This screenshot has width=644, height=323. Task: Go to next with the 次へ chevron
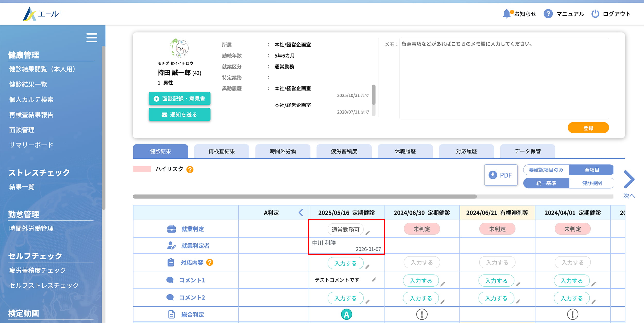click(629, 180)
